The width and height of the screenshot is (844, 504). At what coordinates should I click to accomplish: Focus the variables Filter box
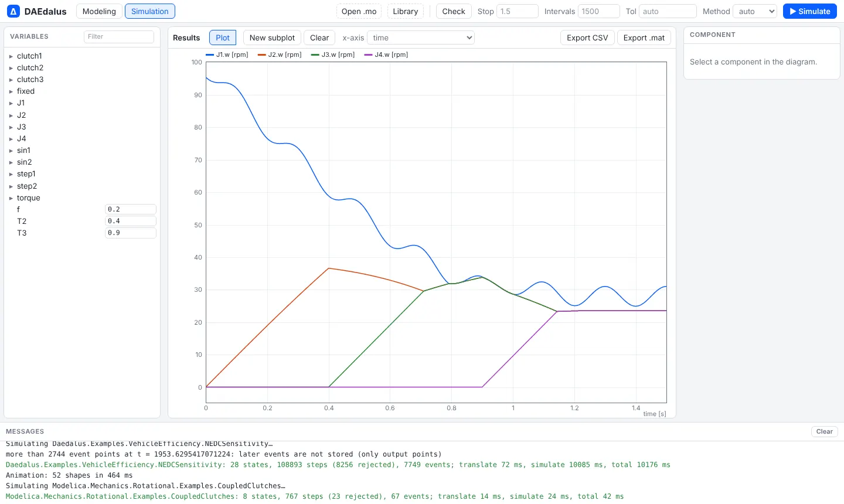[119, 36]
